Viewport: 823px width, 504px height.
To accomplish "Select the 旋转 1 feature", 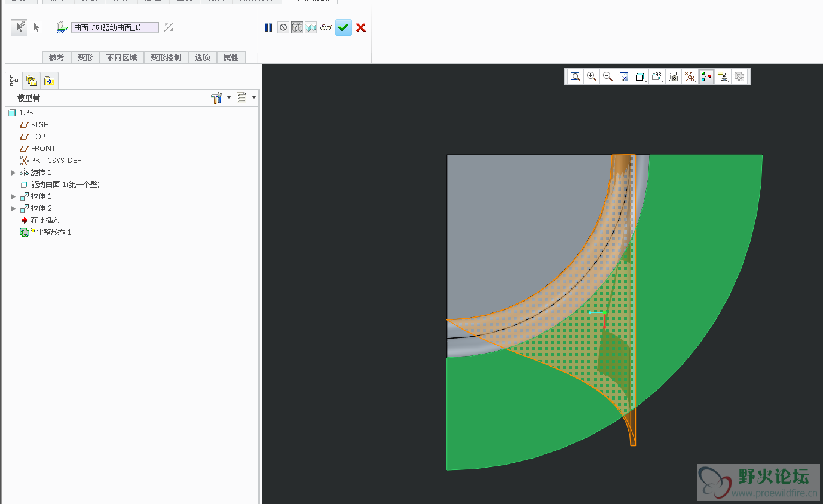I will (x=41, y=173).
